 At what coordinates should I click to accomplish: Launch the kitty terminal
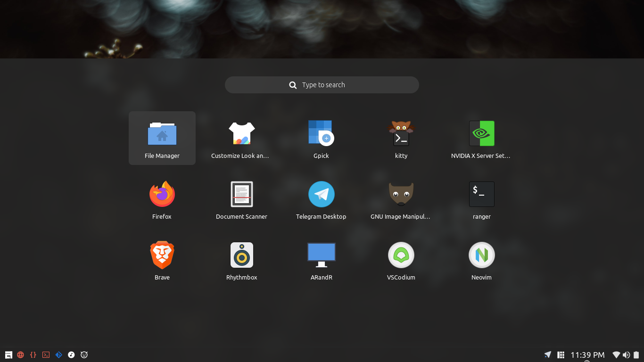point(401,138)
